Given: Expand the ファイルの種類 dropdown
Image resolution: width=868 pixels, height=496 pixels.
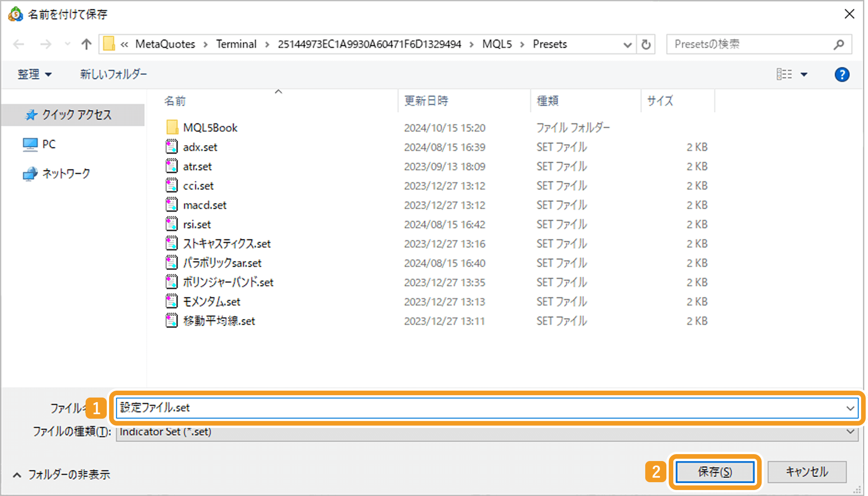Looking at the screenshot, I should (x=850, y=432).
